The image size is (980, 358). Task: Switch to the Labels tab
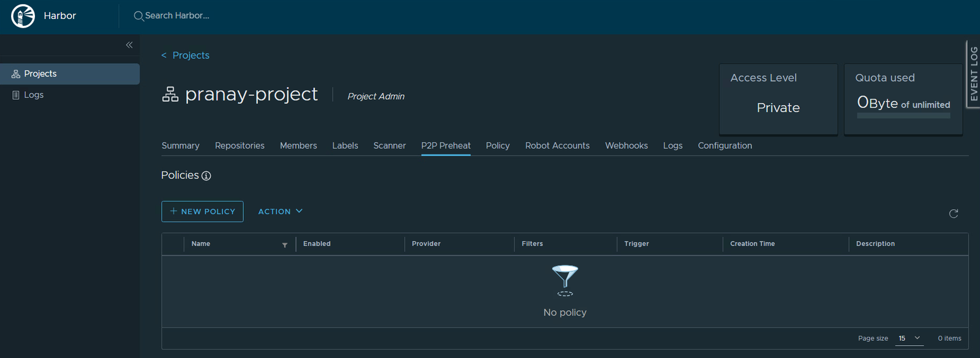click(345, 146)
